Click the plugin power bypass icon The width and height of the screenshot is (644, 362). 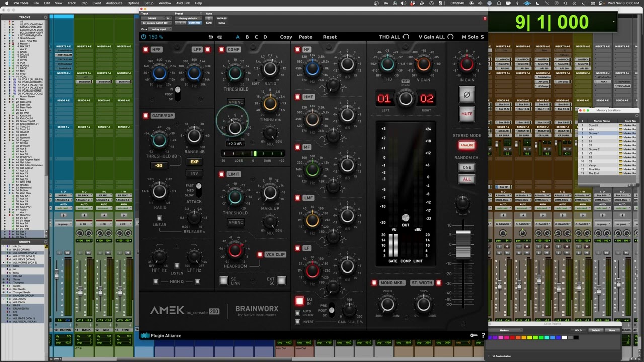point(144,37)
